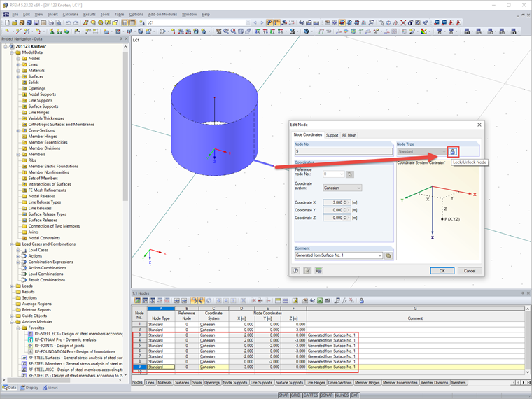Undo the last action
This screenshot has width=532, height=399.
tap(68, 22)
